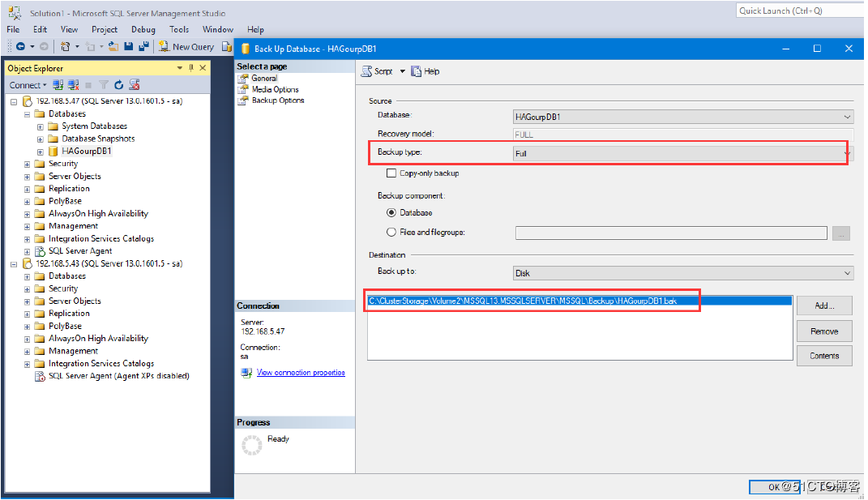Click the Add... destination button
Screen dimensions: 868x500
[824, 306]
